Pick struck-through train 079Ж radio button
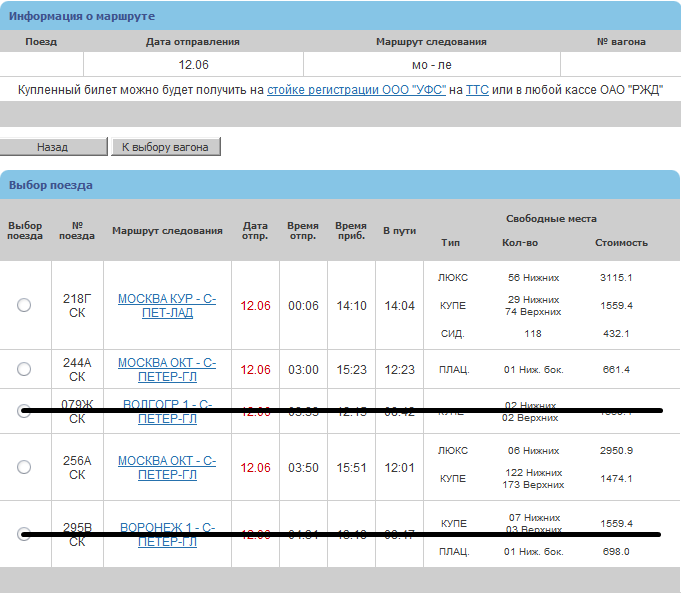 pyautogui.click(x=24, y=411)
